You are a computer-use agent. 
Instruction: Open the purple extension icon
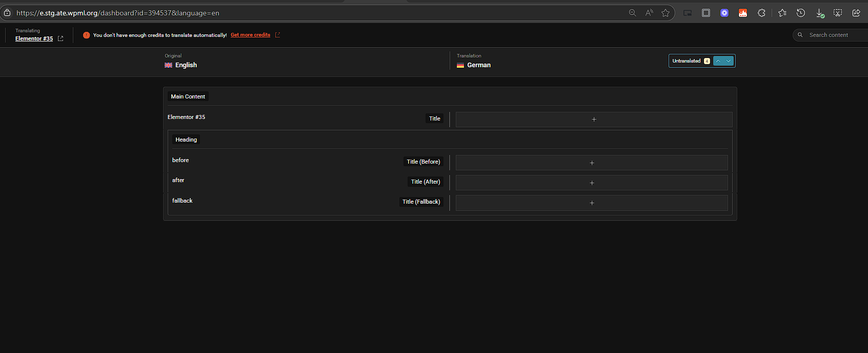(724, 13)
